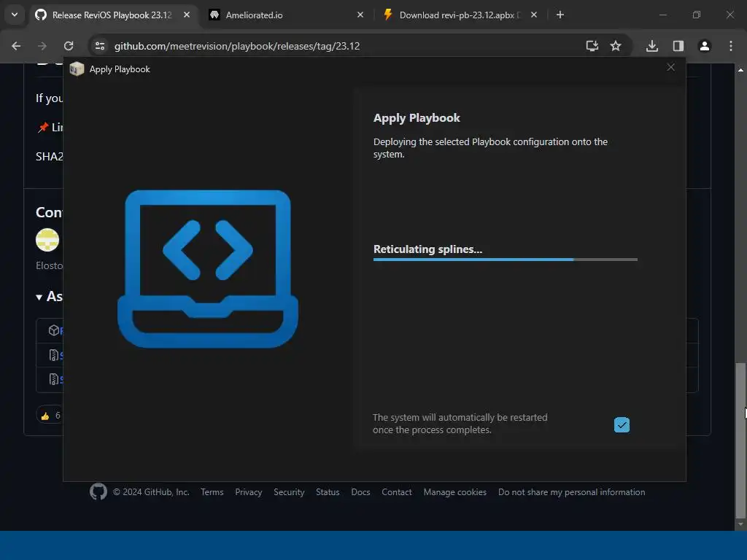The image size is (747, 560).
Task: Click the scrollbar down arrow
Action: [x=740, y=524]
